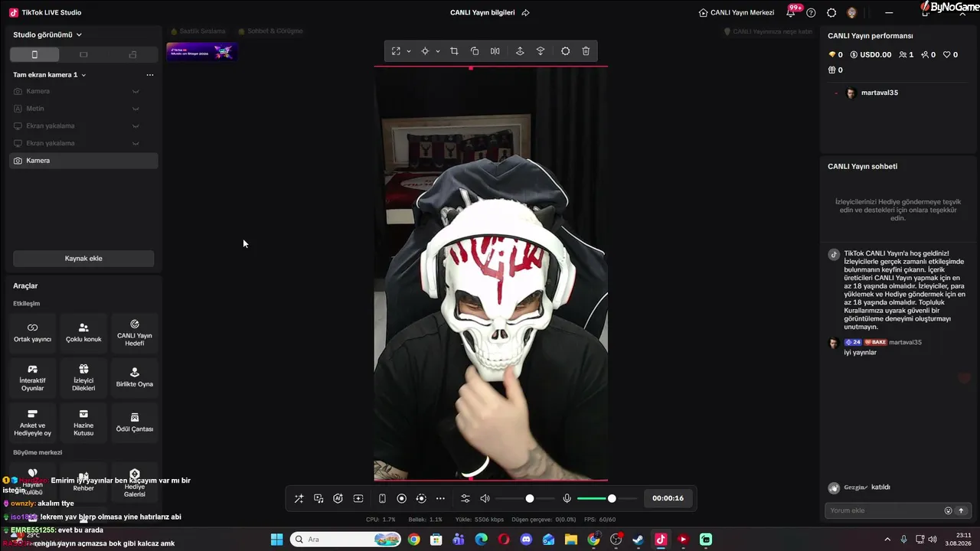Switch to portrait phone layout view
Screen dimensions: 980x551
point(34,54)
